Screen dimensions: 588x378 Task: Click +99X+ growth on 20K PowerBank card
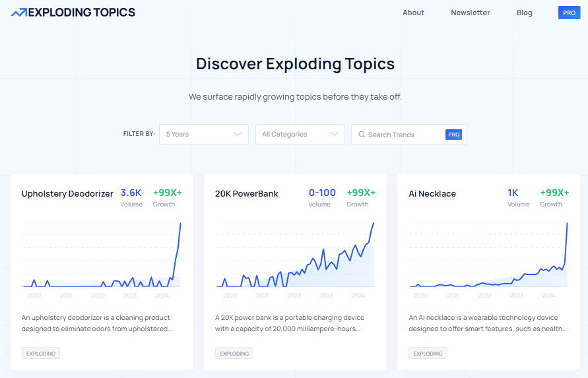click(361, 193)
